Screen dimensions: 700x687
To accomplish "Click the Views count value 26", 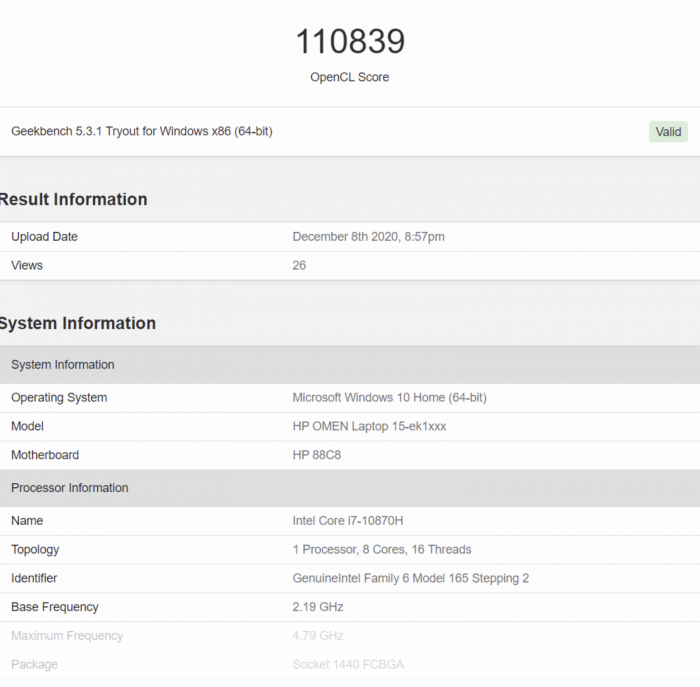I will 299,266.
